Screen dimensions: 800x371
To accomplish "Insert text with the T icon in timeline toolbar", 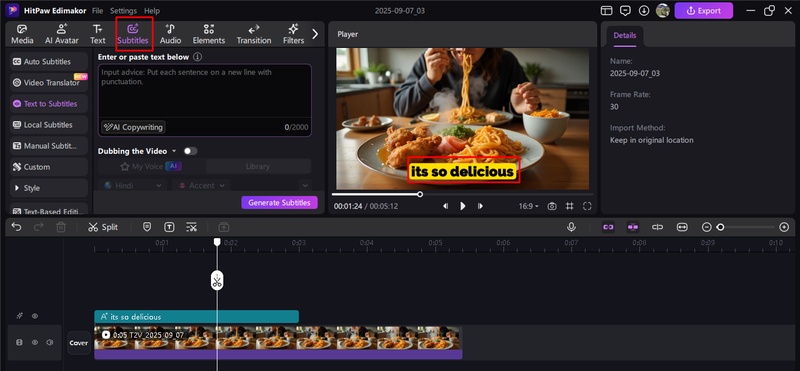I will tap(169, 227).
